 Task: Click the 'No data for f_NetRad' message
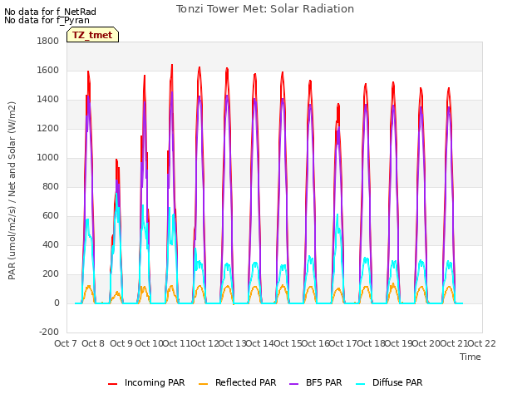coord(50,12)
